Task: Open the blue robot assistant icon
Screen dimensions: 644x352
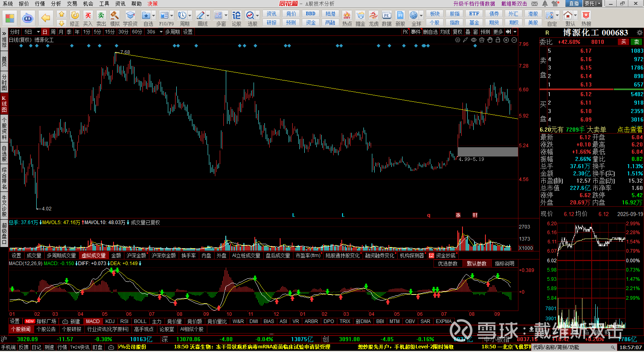Action: click(28, 18)
